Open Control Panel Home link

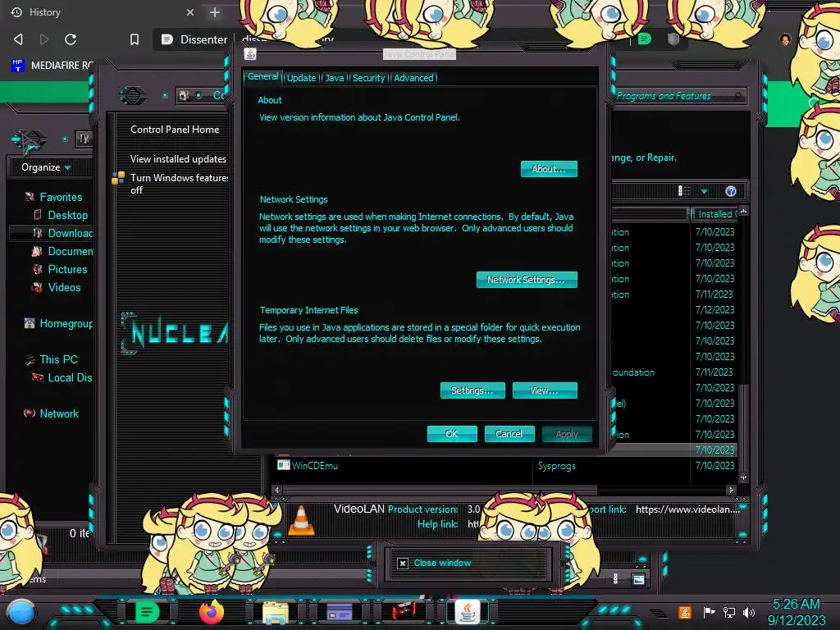click(175, 129)
